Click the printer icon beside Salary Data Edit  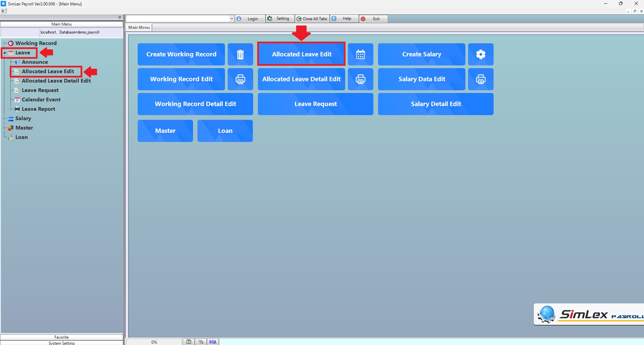point(480,79)
